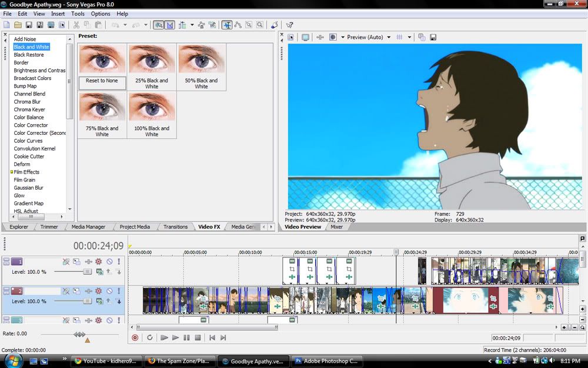Toggle Enable Snapping toolbar button
Image resolution: width=588 pixels, height=368 pixels.
(x=159, y=25)
